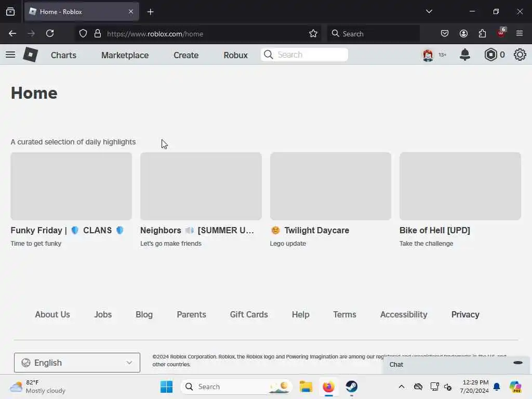
Task: Open the Accessibility footer link
Action: click(x=403, y=314)
